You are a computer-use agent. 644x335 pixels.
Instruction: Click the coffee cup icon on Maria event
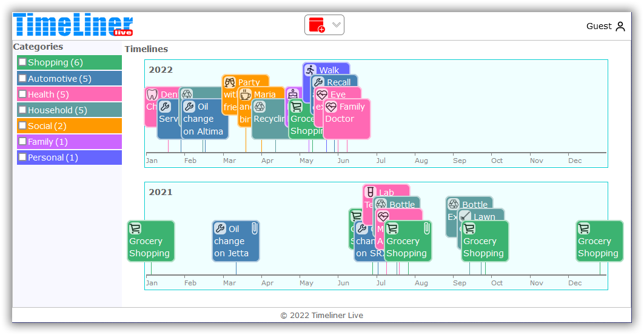click(245, 95)
